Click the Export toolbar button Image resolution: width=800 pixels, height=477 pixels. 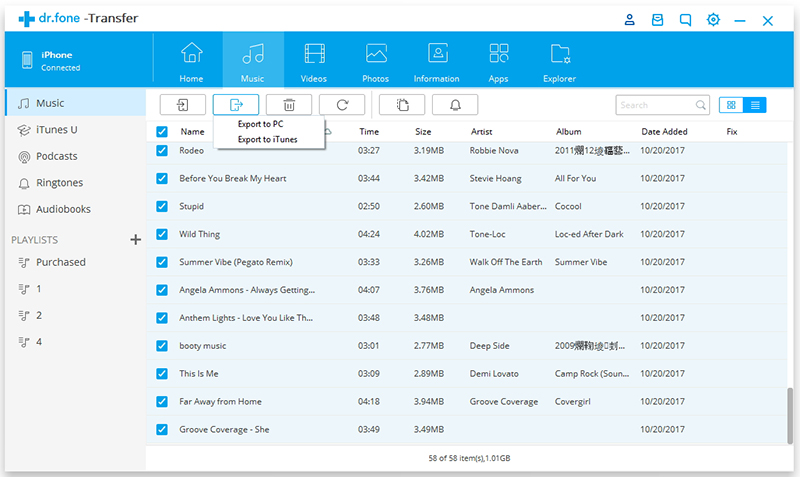pos(236,105)
